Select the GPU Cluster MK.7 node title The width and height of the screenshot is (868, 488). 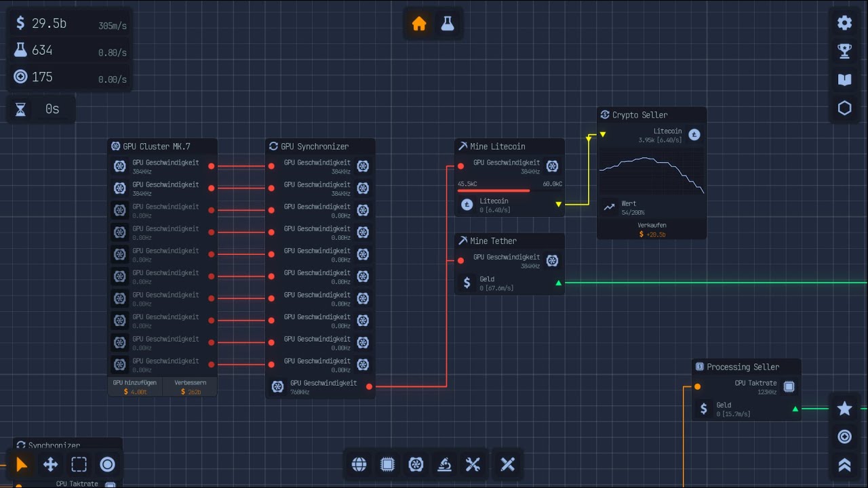(156, 146)
